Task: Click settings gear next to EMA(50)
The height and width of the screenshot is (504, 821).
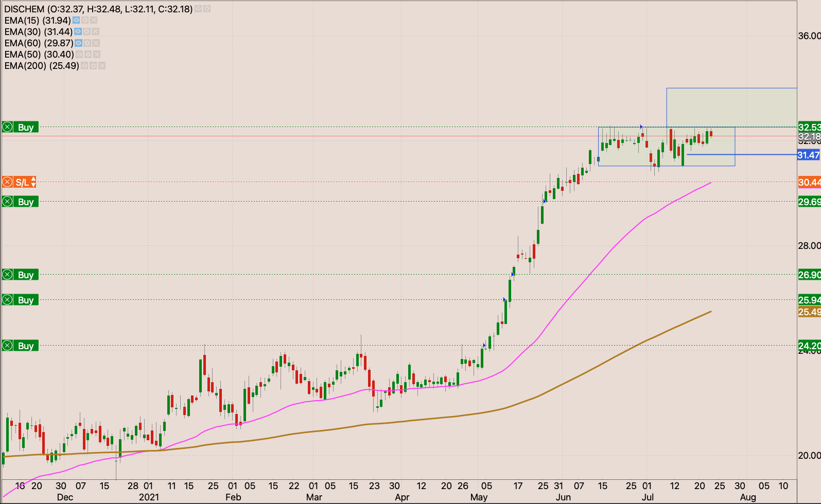Action: coord(88,55)
